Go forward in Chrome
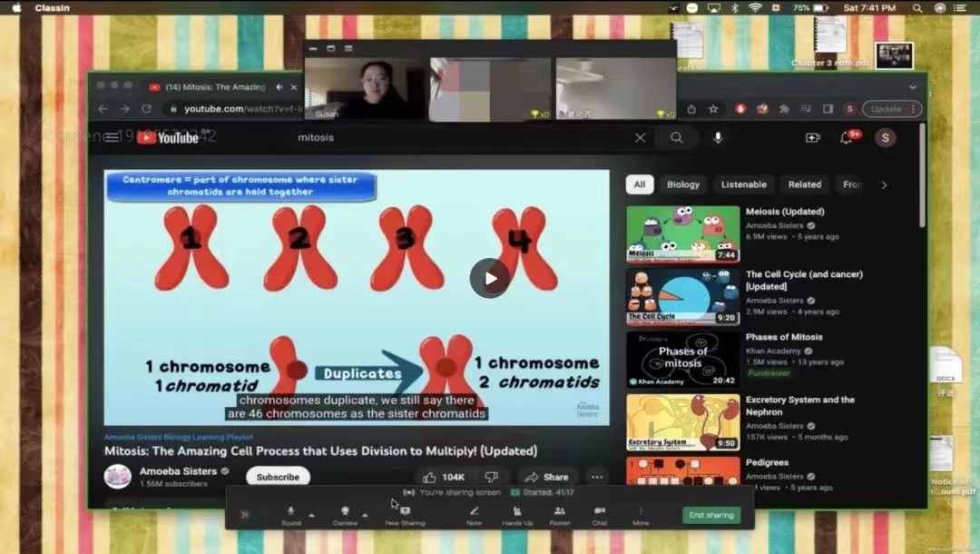980x554 pixels. pos(125,109)
